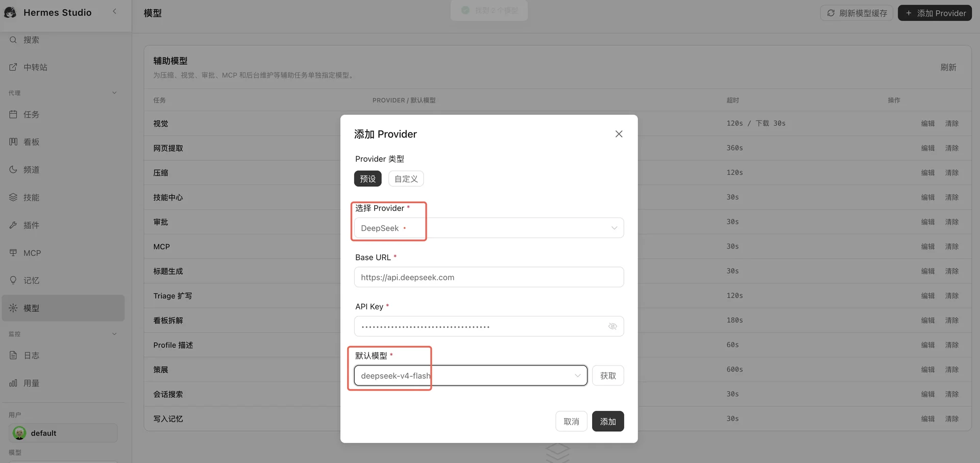Click the Base URL input field
This screenshot has height=463, width=980.
click(x=489, y=277)
